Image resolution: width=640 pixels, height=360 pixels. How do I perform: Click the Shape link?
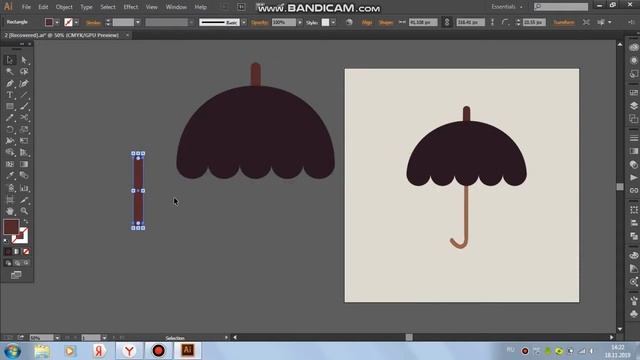pos(386,23)
